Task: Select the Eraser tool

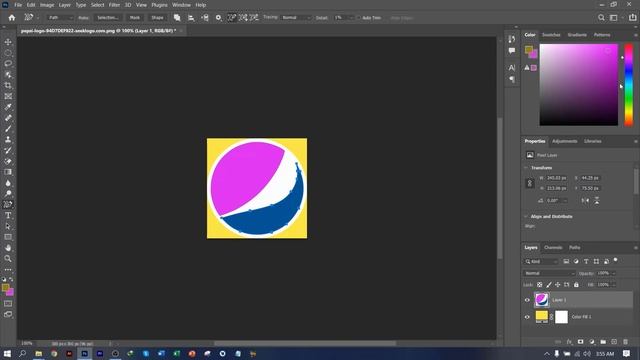Action: 8,161
